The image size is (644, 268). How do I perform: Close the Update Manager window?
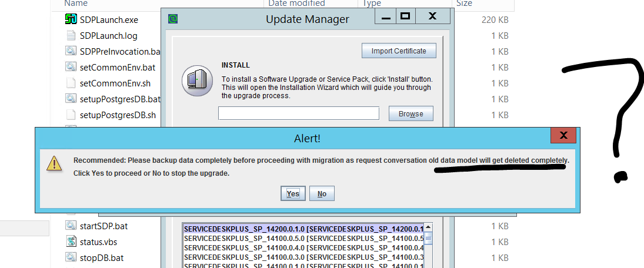coord(432,16)
